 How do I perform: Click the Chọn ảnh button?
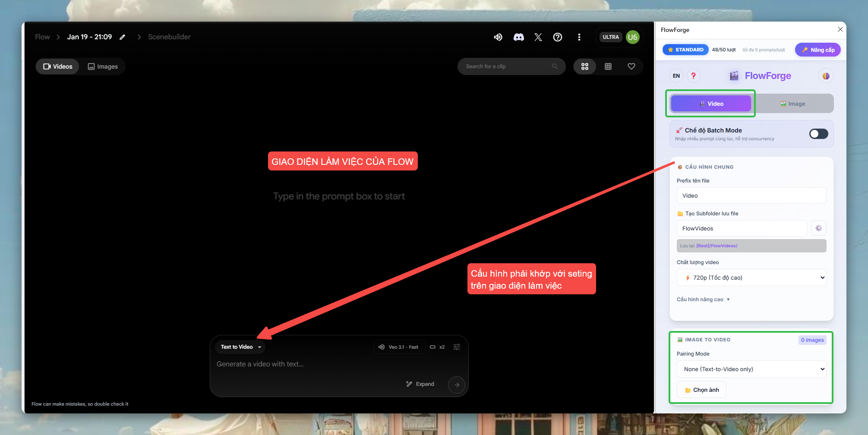(x=701, y=390)
